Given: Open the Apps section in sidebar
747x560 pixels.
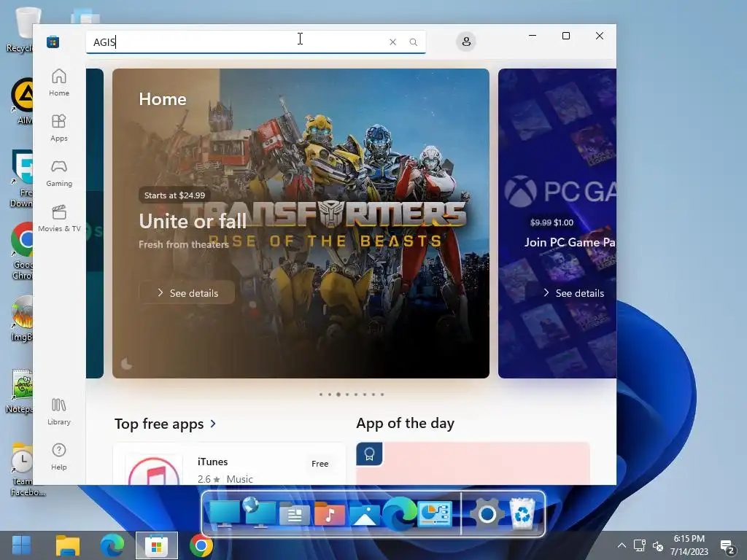Looking at the screenshot, I should [x=59, y=128].
